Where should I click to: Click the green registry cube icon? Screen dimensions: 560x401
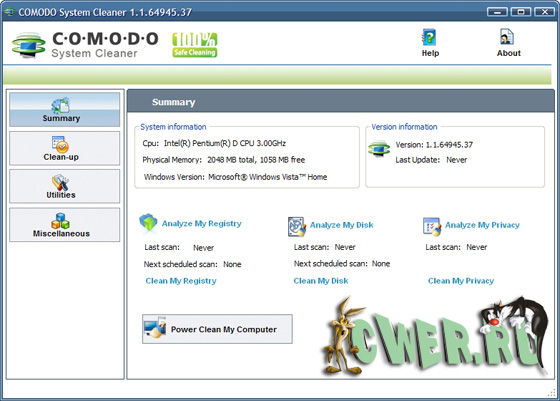148,223
